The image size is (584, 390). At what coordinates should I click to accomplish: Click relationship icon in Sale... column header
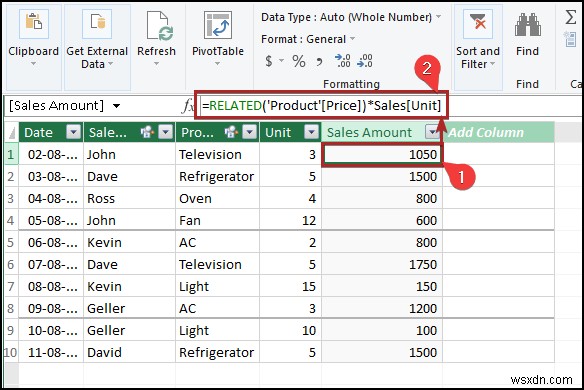[147, 132]
